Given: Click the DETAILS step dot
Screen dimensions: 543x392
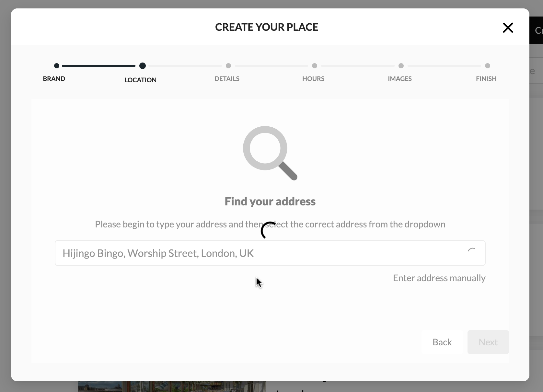Looking at the screenshot, I should [228, 66].
